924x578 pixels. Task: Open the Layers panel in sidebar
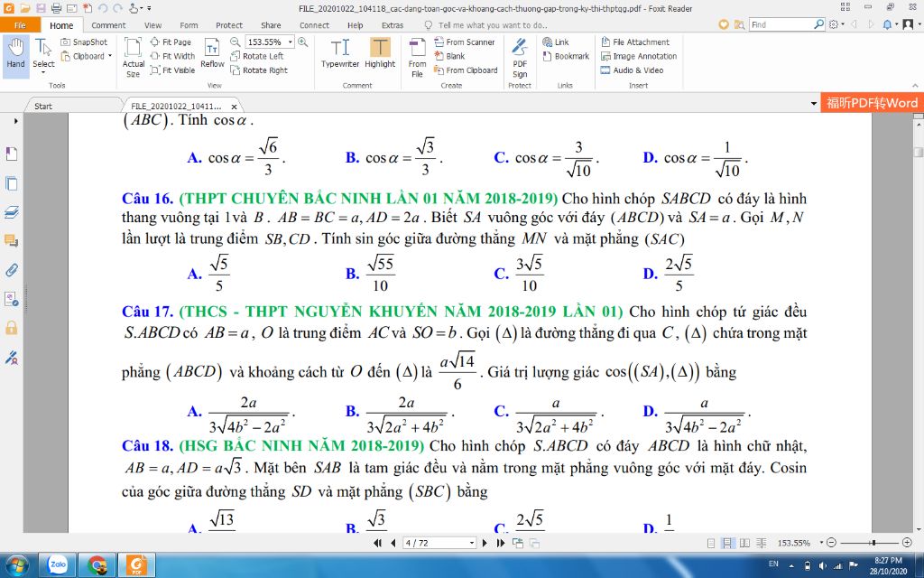(11, 212)
